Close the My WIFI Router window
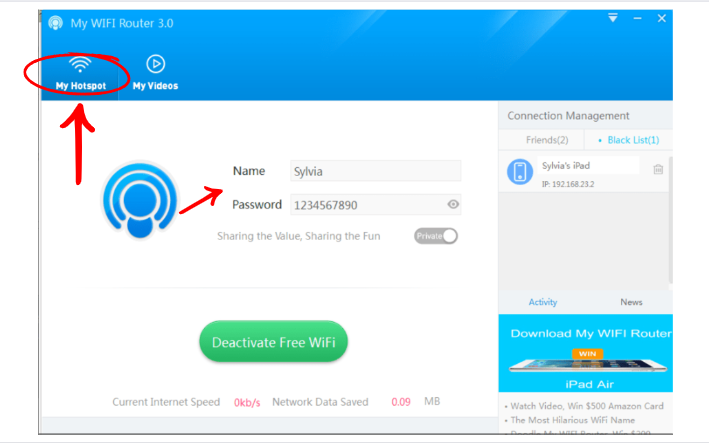The image size is (709, 443). 662,18
